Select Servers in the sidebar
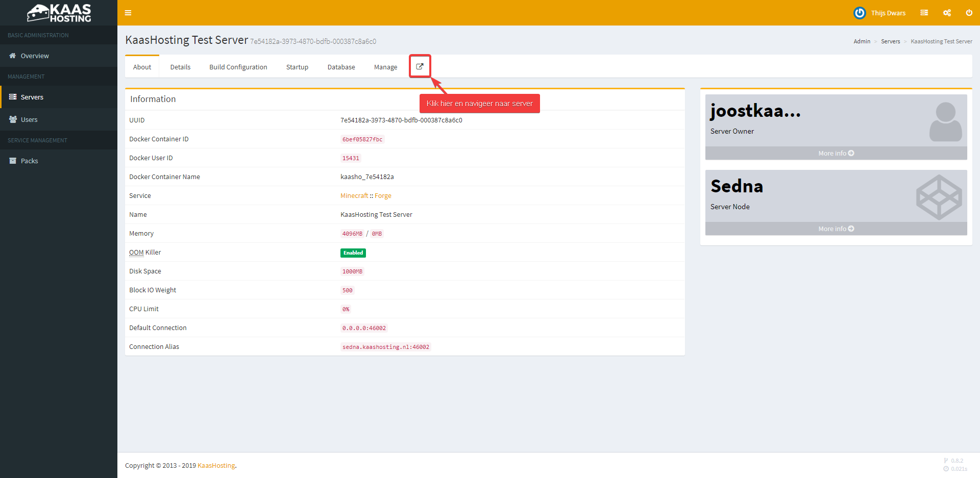The width and height of the screenshot is (980, 478). [x=32, y=97]
